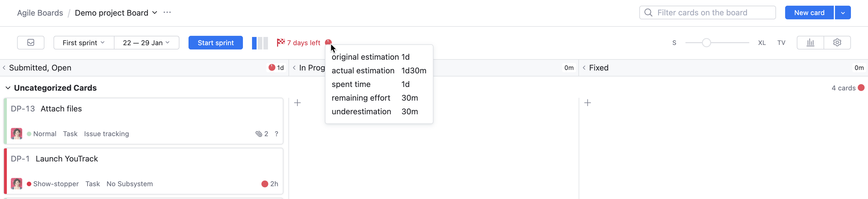
Task: Open the 22 — 29 Jan date dropdown
Action: pos(146,43)
